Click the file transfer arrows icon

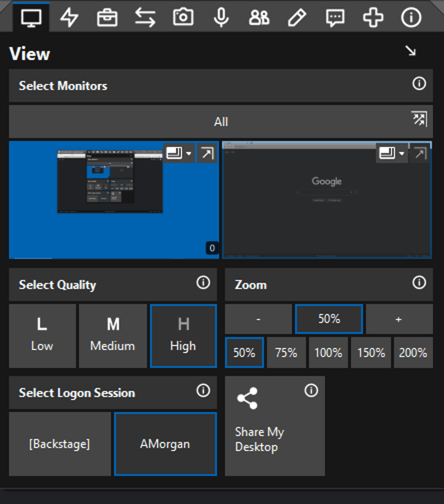point(145,17)
